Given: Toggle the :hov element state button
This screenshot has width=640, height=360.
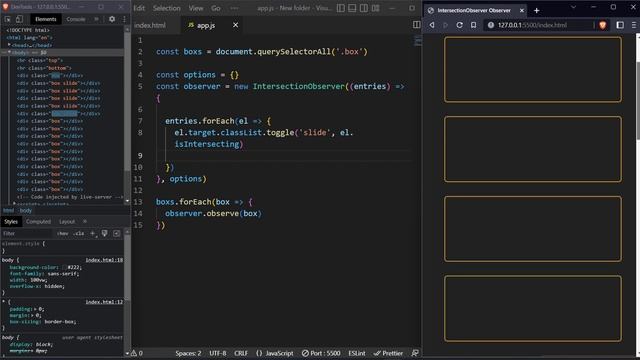Looking at the screenshot, I should 62,233.
